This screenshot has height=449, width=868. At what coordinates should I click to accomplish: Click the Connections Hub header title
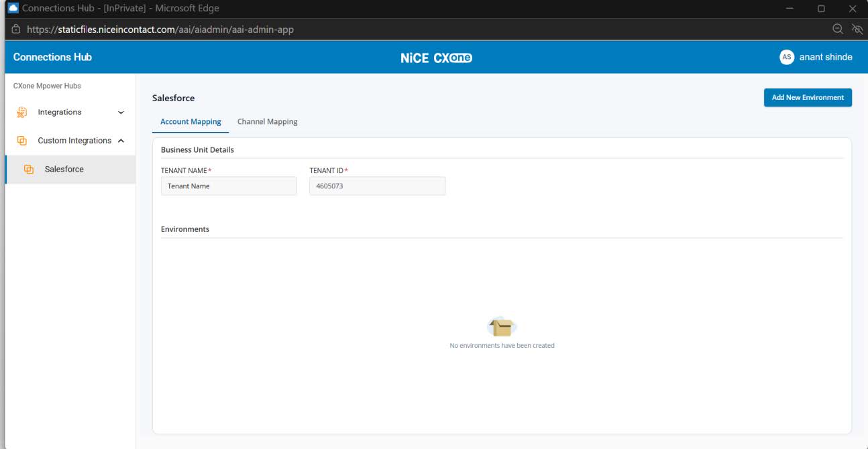[x=52, y=57]
